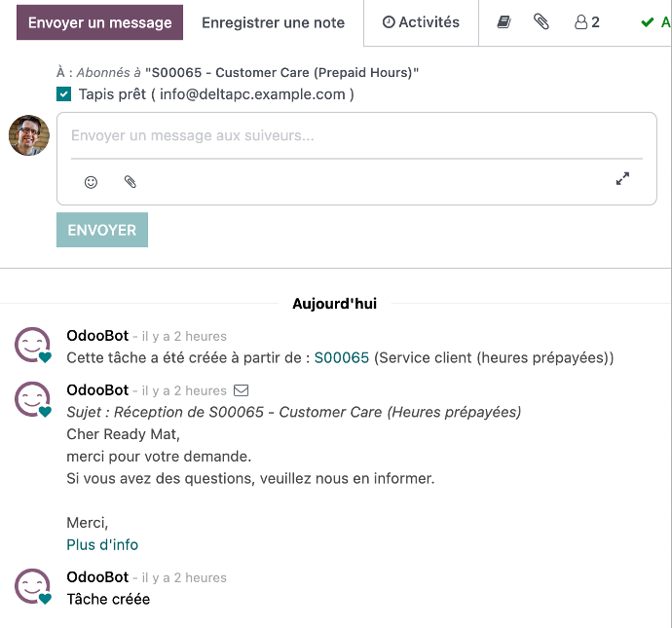The height and width of the screenshot is (628, 672).
Task: Click OdooBot avatar on first message
Action: point(32,345)
